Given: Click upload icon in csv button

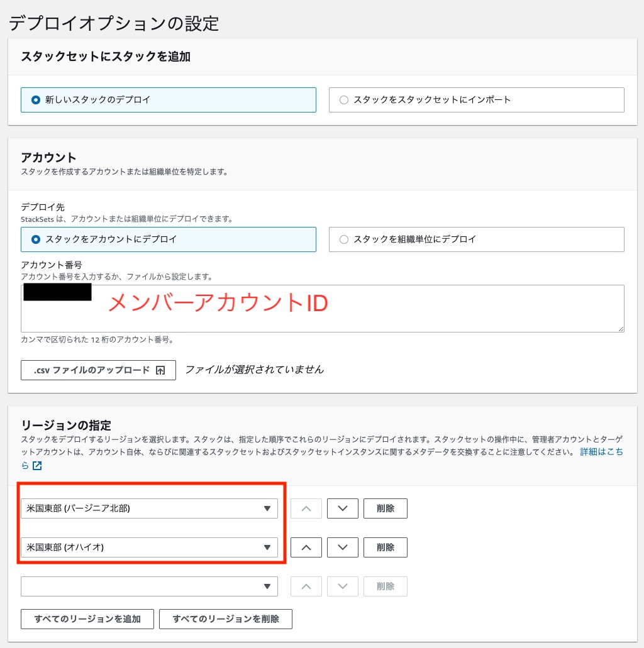Looking at the screenshot, I should tap(160, 370).
